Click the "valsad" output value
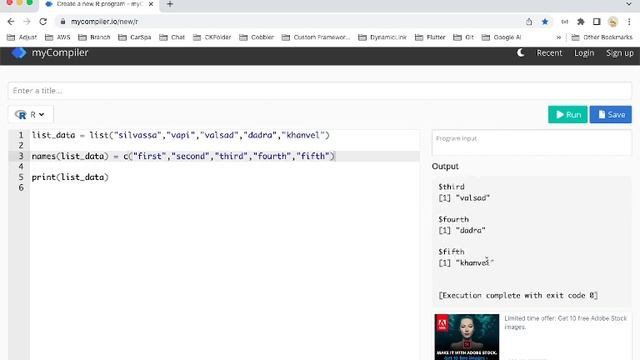The height and width of the screenshot is (360, 640). [x=473, y=198]
